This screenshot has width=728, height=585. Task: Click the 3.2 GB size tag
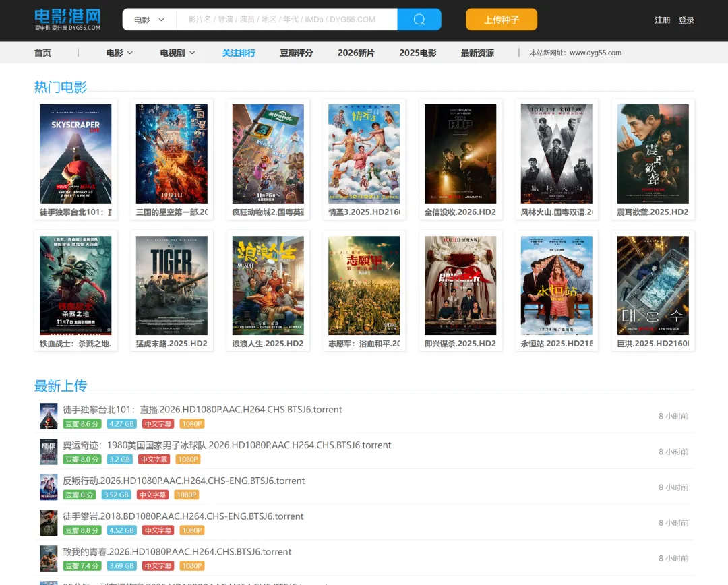[120, 459]
